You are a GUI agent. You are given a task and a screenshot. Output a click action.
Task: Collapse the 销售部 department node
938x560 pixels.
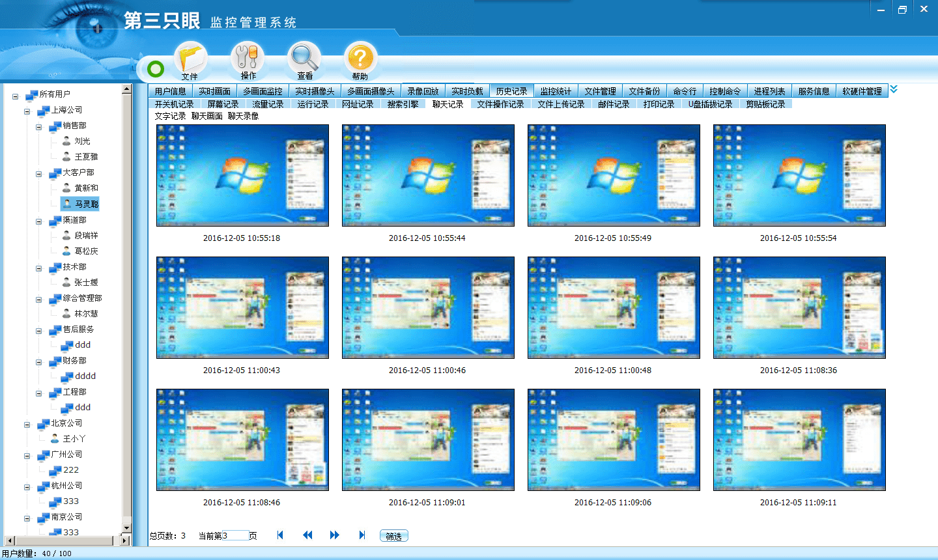coord(39,127)
